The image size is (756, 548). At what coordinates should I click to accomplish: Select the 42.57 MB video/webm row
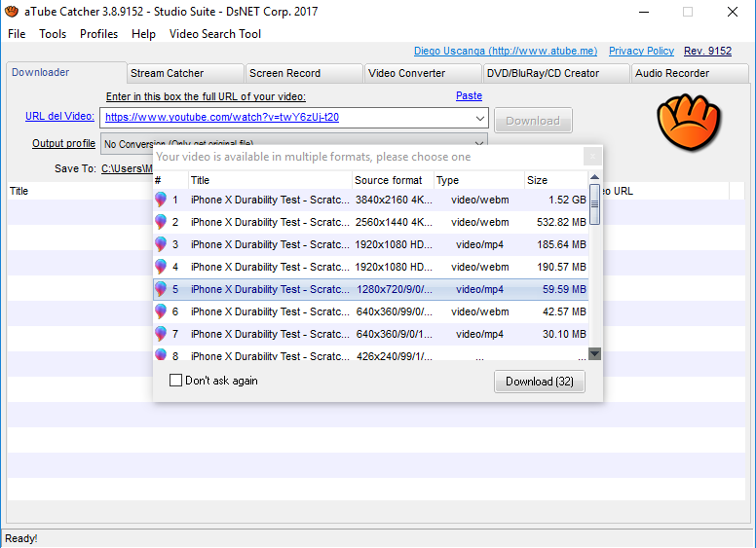[371, 311]
